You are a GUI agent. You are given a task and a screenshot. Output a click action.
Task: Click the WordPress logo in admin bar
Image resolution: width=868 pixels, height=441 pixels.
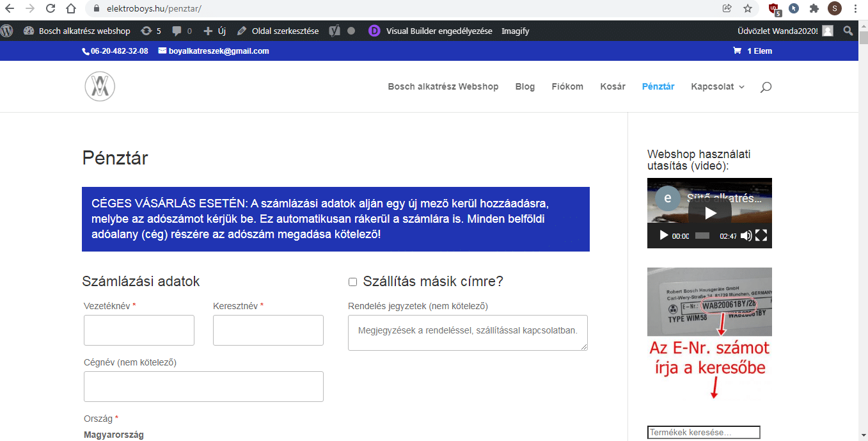tap(7, 31)
